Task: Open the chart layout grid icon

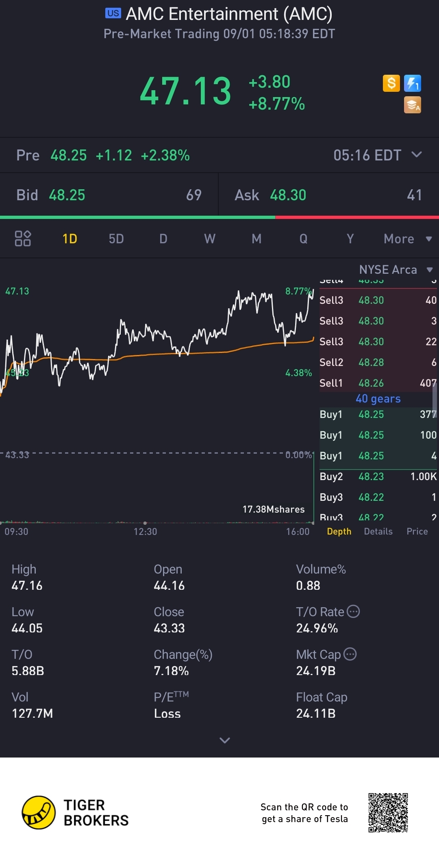Action: [23, 238]
